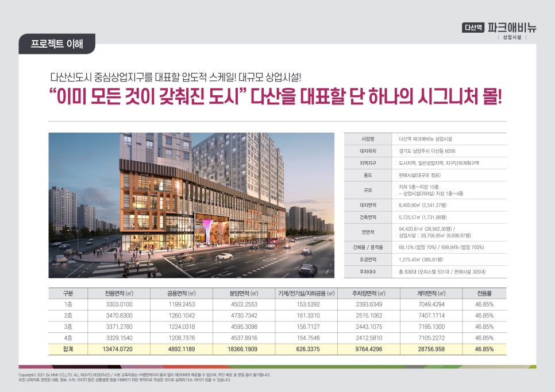Click the value '다산역 파크애비뉴 상업시설'
555x392 pixels.
pyautogui.click(x=425, y=139)
